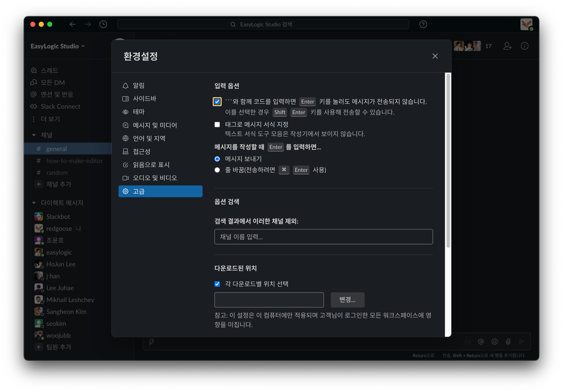Toggle text formatting Aa icon in composer
Screen dimensions: 563x392
[x=467, y=342]
